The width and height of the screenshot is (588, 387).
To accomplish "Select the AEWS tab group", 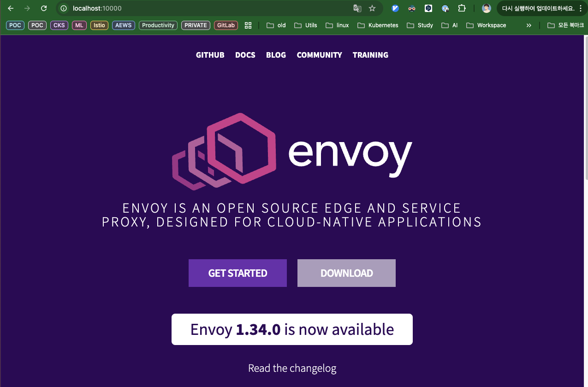I will click(x=124, y=25).
